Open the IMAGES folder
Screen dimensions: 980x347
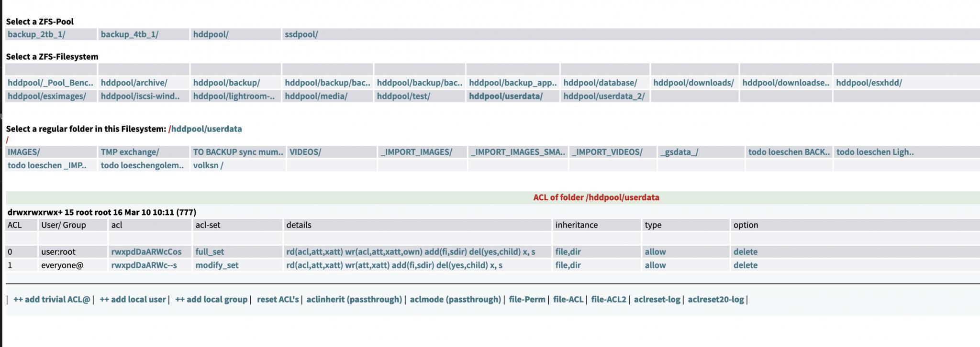(x=24, y=152)
